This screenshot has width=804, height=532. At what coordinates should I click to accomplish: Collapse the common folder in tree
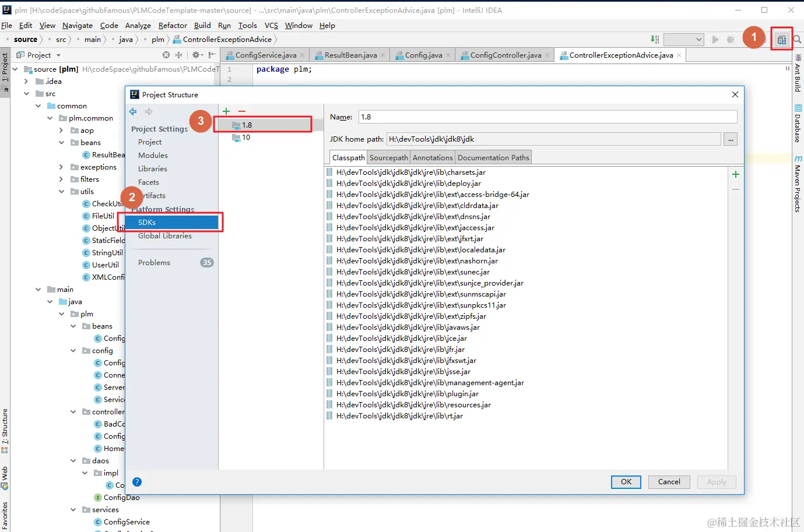(38, 106)
